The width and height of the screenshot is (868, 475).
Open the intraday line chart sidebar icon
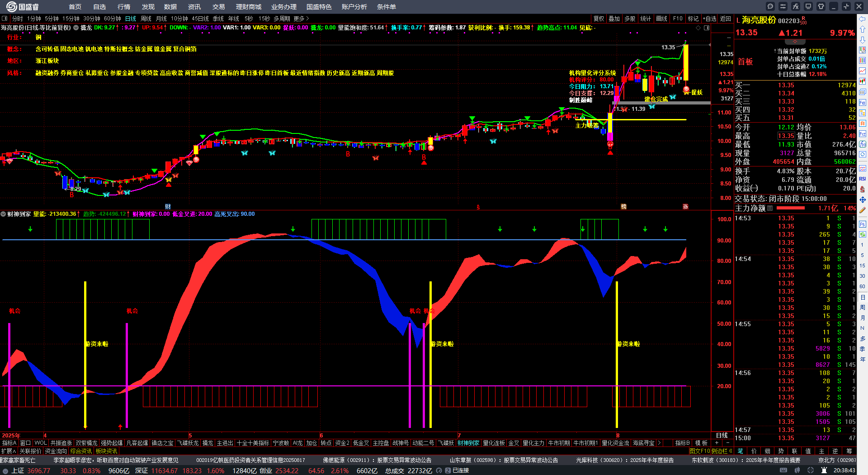pos(863,71)
